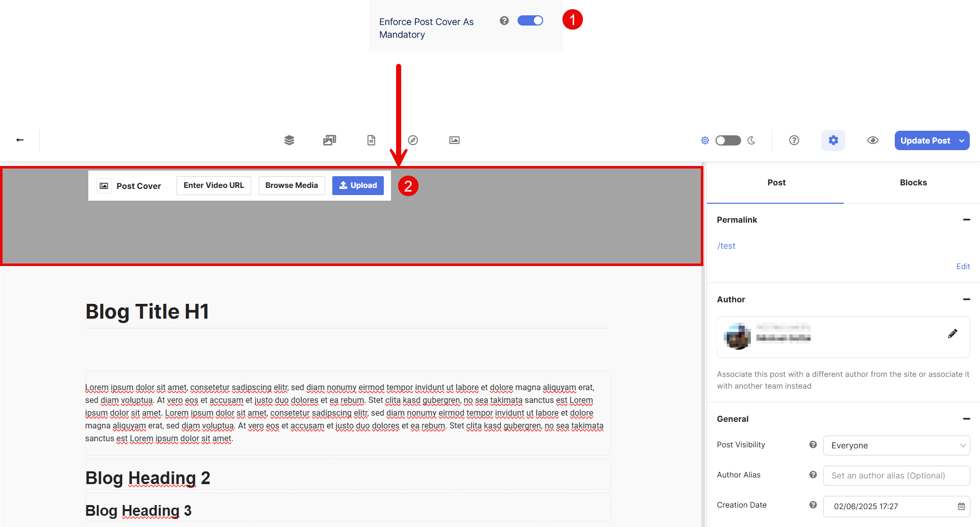Image resolution: width=980 pixels, height=527 pixels.
Task: Click the Edit permalink link
Action: pyautogui.click(x=963, y=267)
